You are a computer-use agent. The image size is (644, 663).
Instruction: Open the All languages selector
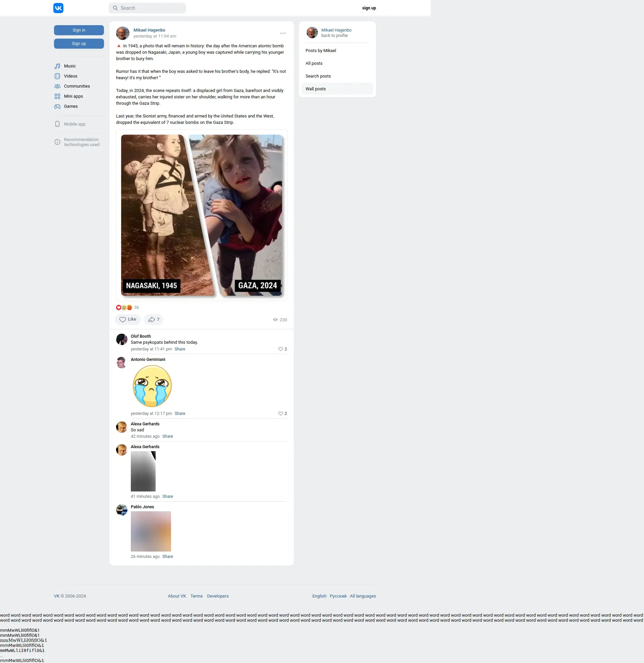point(363,596)
